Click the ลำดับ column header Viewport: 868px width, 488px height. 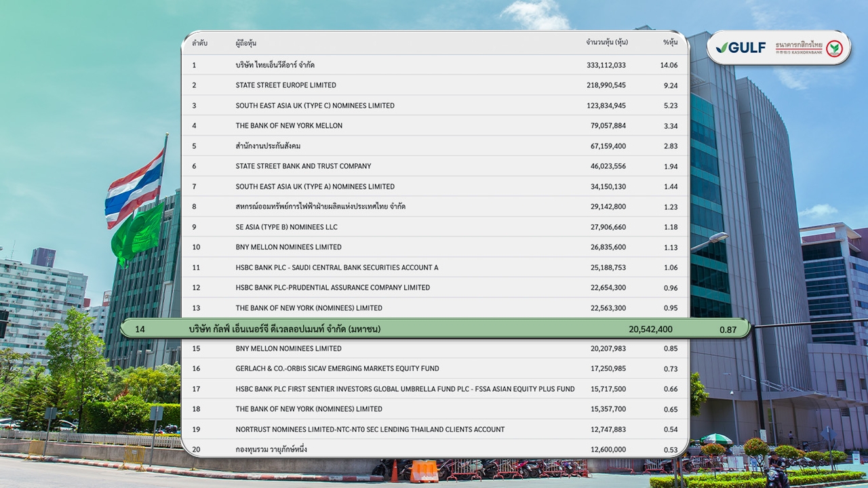pyautogui.click(x=199, y=43)
